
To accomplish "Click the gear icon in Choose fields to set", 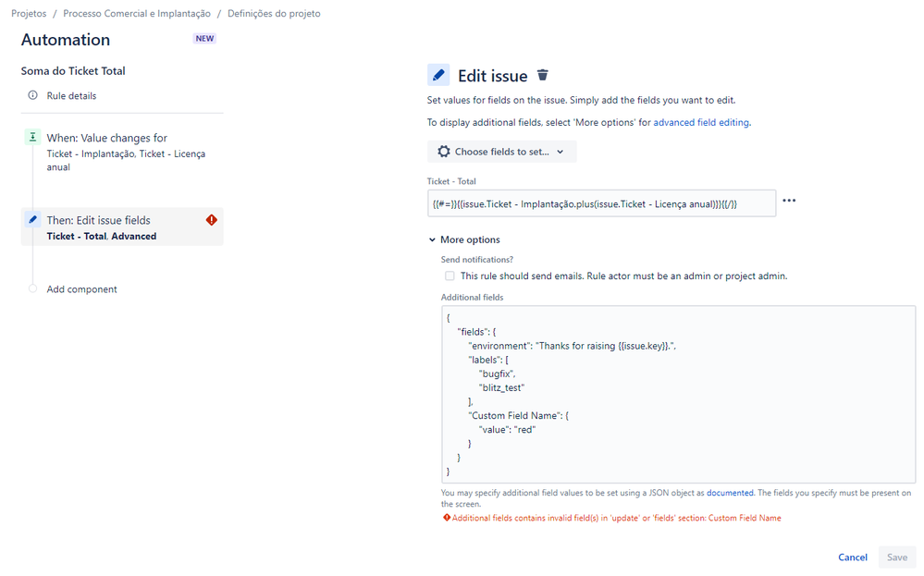I will tap(444, 152).
